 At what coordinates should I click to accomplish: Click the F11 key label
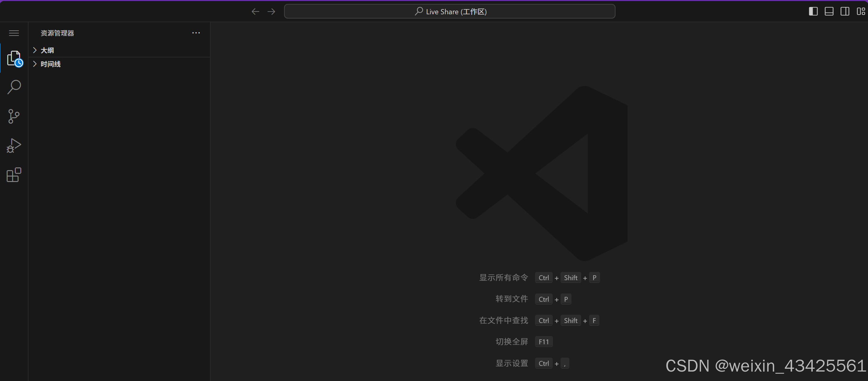click(544, 342)
